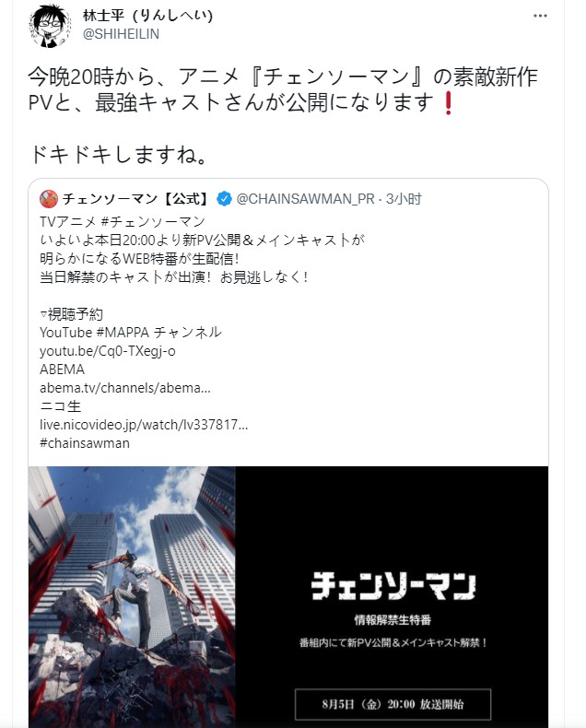Click the 8月5日(金) 20:00 放送開始 box
This screenshot has height=728, width=586.
(x=393, y=704)
